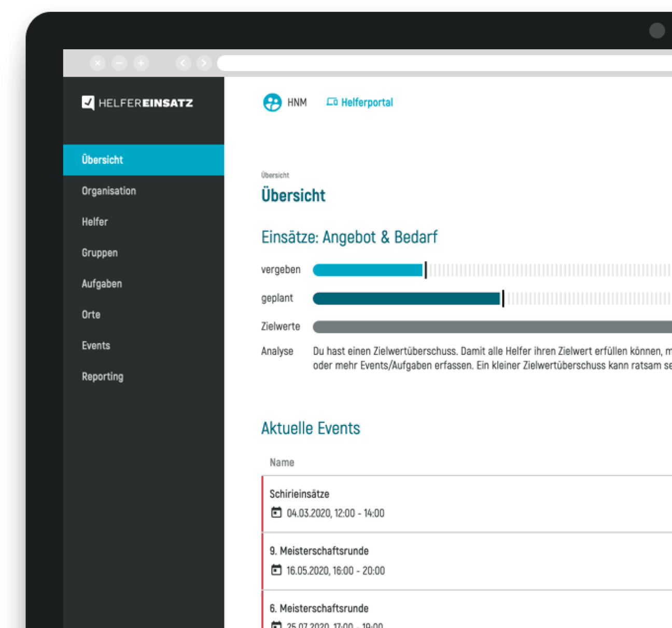
Task: Click the browser plus window button
Action: [141, 63]
